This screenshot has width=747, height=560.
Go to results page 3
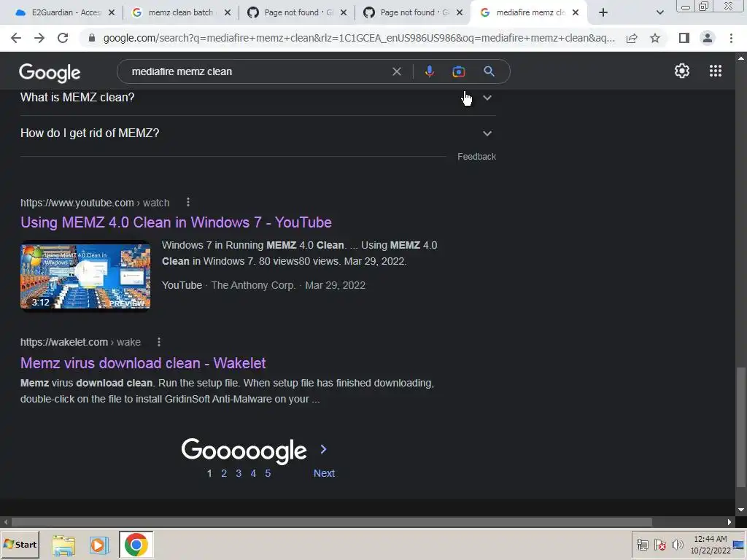pyautogui.click(x=239, y=473)
